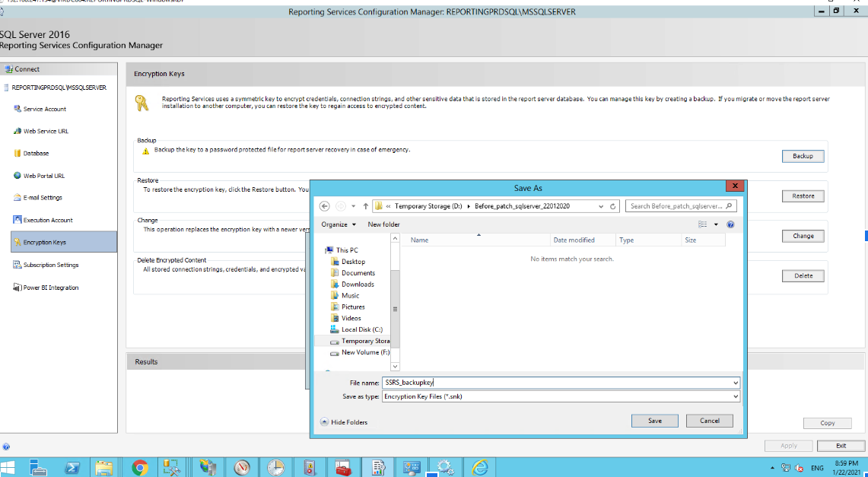This screenshot has width=868, height=477.
Task: Refresh the Save As folder listing
Action: coord(613,206)
